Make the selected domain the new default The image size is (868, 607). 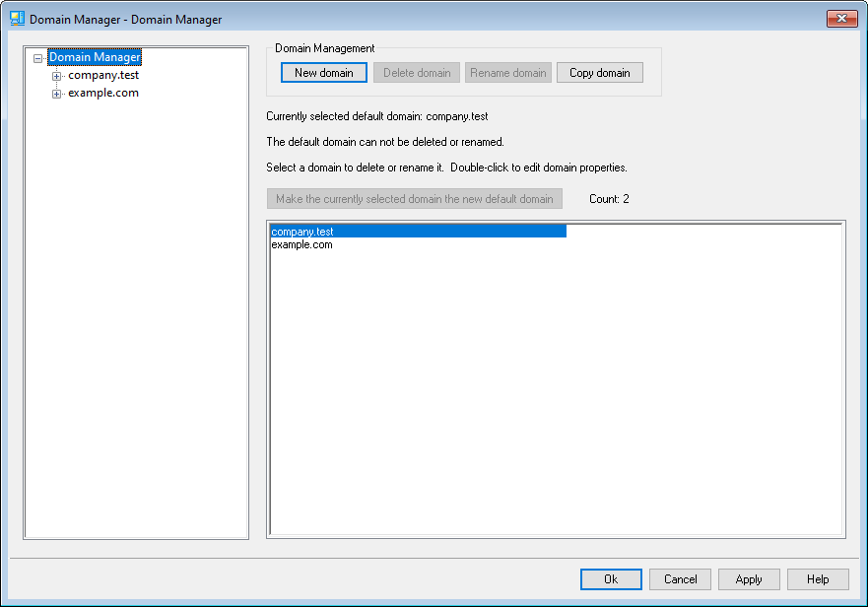(414, 199)
